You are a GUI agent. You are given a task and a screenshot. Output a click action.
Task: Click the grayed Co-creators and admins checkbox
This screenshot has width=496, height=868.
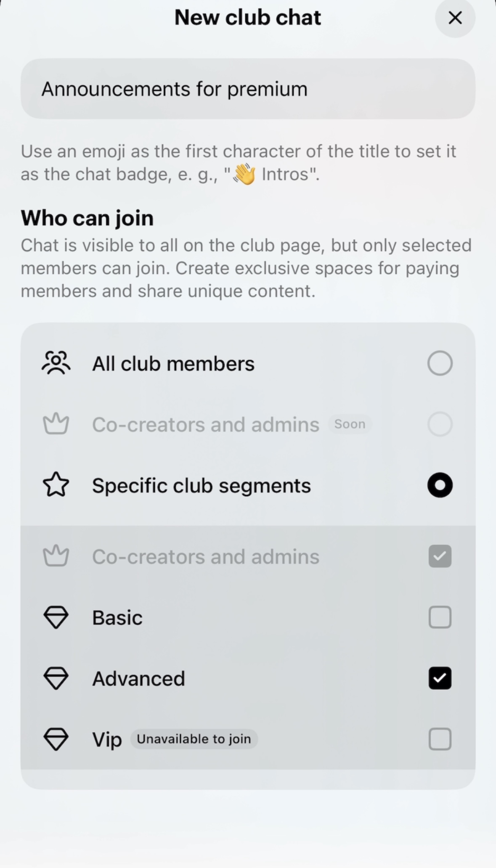click(x=440, y=556)
